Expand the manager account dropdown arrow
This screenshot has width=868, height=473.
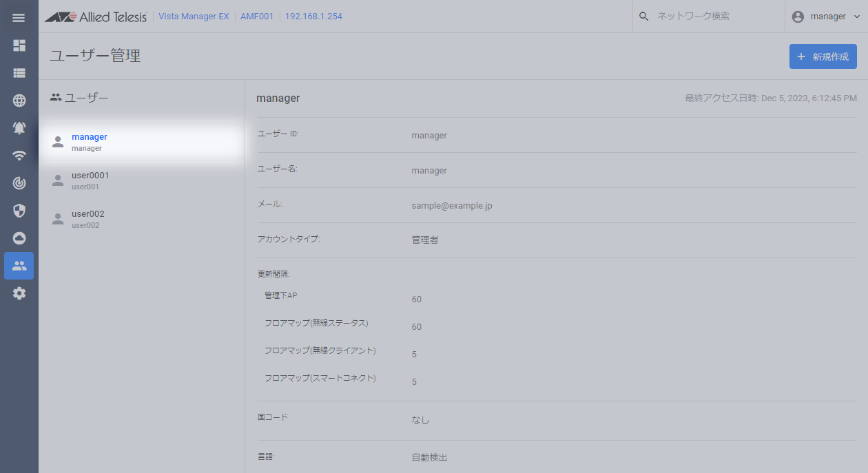856,17
